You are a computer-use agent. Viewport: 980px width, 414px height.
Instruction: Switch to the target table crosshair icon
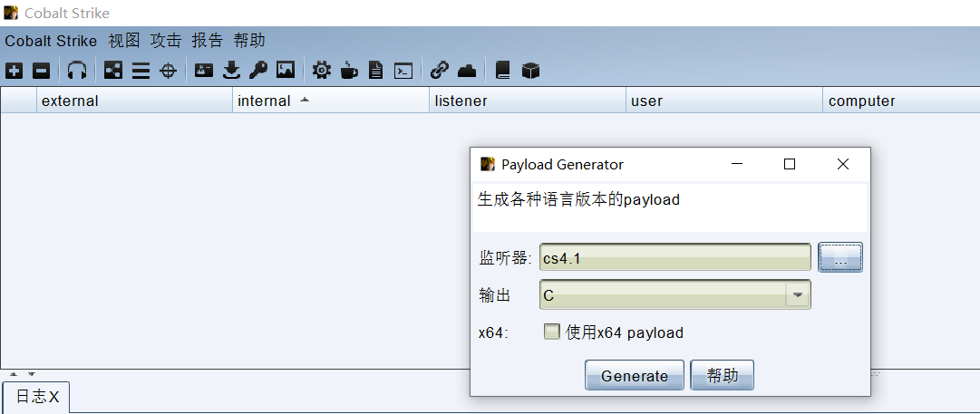pos(168,71)
